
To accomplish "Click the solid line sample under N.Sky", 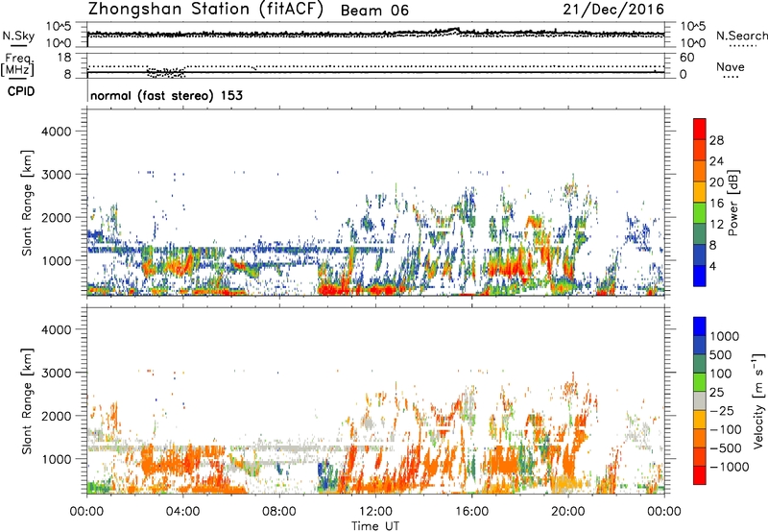I will pyautogui.click(x=18, y=46).
